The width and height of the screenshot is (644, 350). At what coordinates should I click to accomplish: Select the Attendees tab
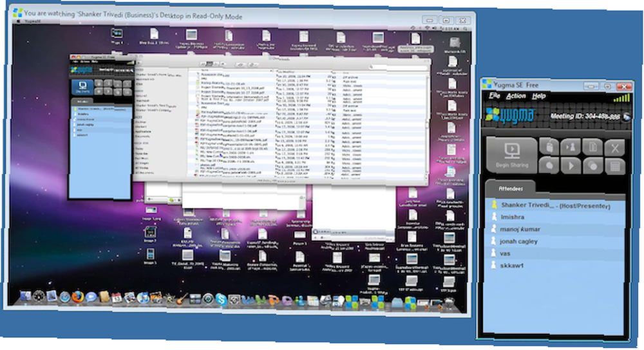pos(511,189)
